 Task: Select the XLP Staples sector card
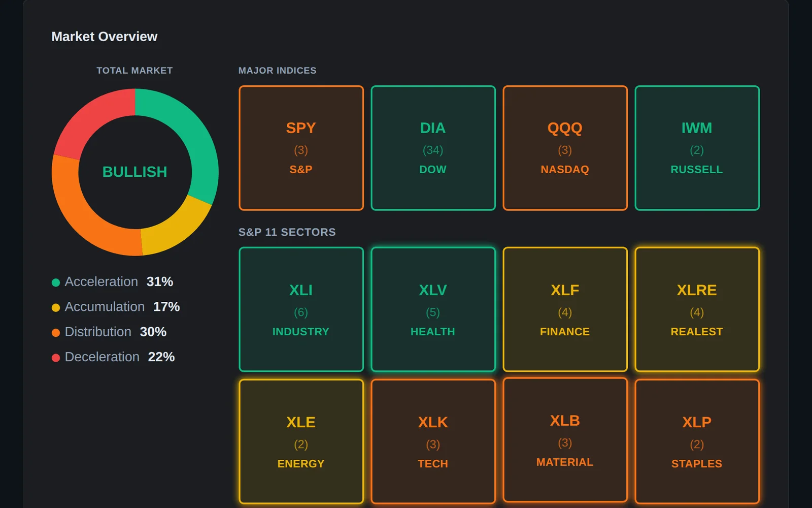[697, 441]
